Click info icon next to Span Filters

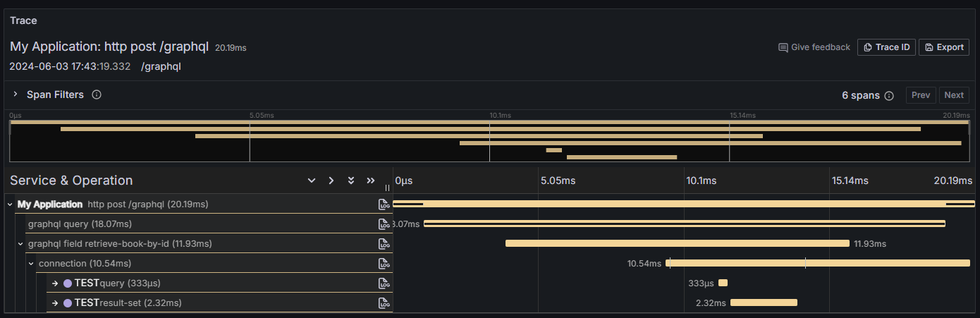pyautogui.click(x=97, y=94)
